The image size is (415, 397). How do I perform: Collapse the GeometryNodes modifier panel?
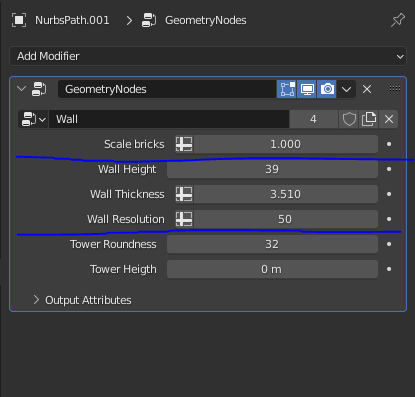click(21, 89)
